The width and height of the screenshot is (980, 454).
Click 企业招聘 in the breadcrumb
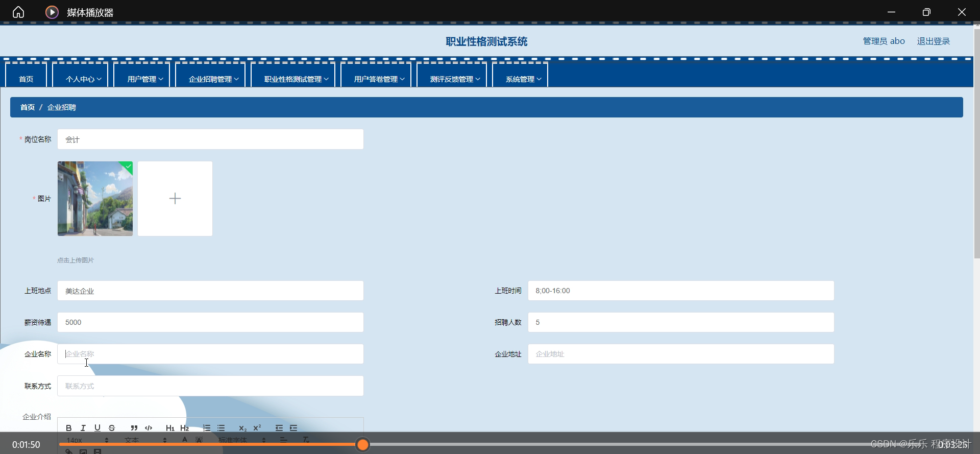pos(62,107)
